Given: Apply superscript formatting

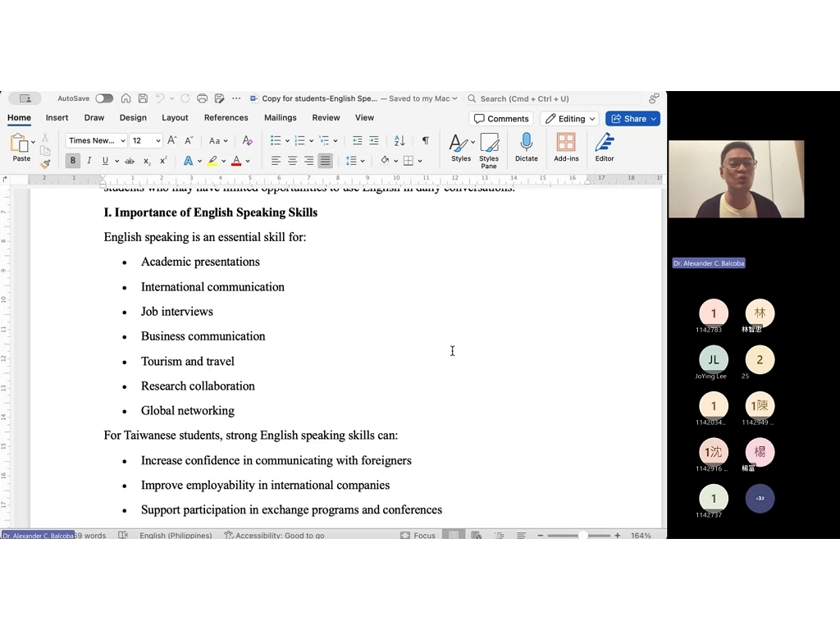Looking at the screenshot, I should pos(163,161).
